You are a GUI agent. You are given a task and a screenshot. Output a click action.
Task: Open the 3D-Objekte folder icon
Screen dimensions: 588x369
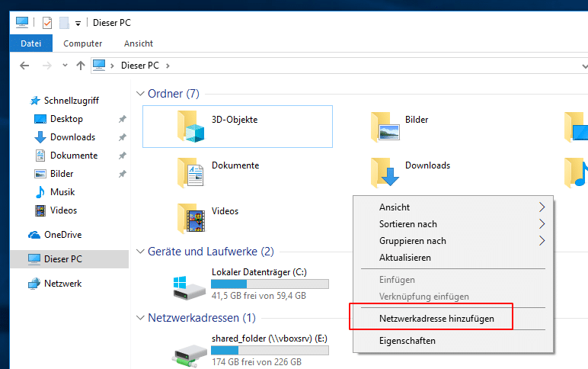coord(192,126)
